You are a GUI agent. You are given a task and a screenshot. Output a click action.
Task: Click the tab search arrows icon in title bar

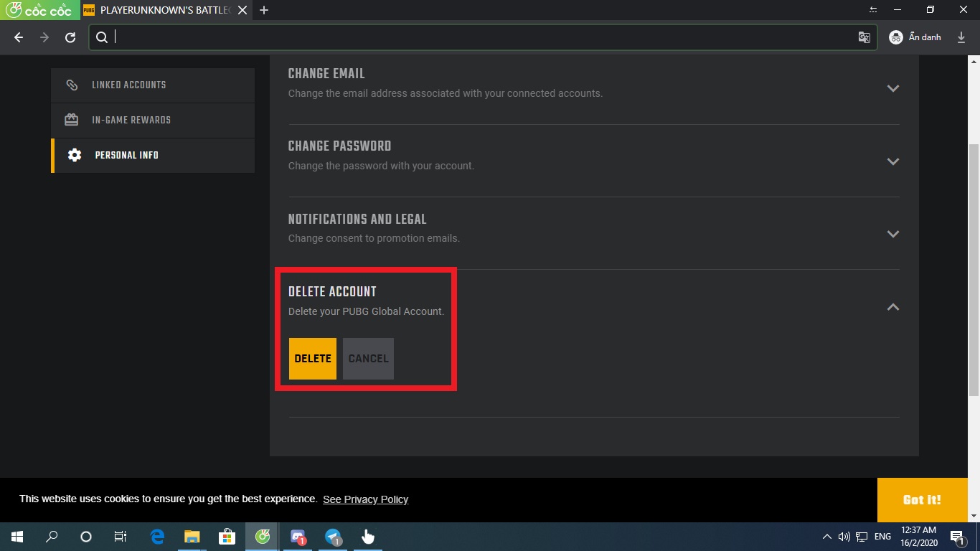[873, 10]
